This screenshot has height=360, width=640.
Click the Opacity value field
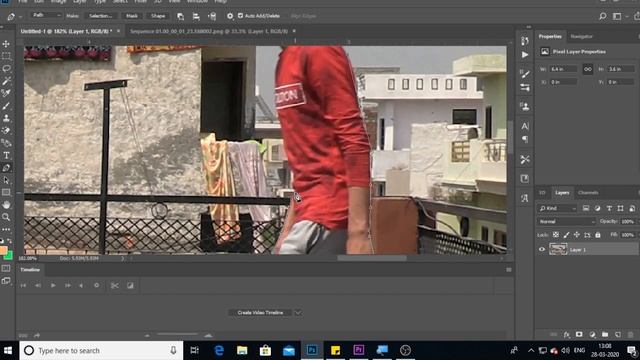pyautogui.click(x=628, y=221)
